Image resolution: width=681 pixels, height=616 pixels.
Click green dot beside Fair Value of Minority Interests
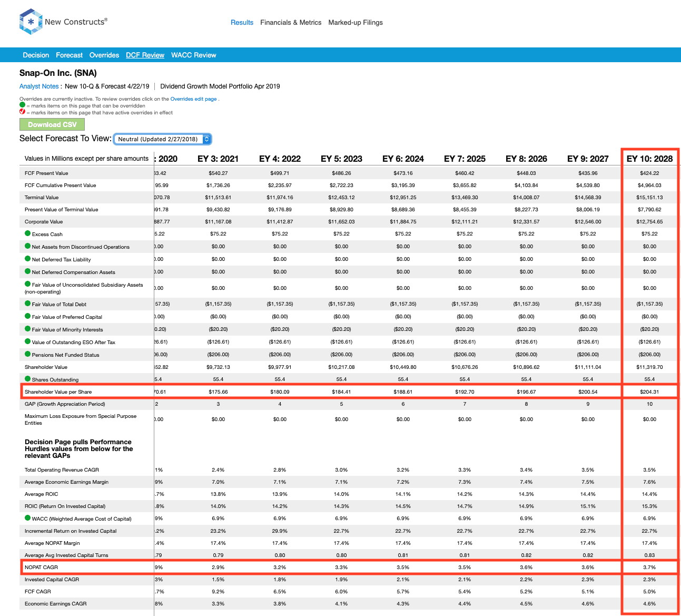(x=28, y=329)
